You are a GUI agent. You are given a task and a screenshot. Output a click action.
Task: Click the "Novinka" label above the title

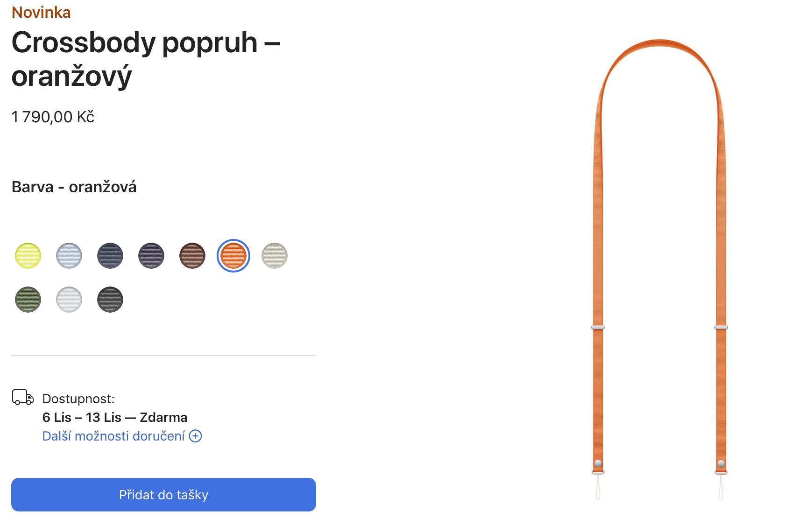tap(41, 12)
